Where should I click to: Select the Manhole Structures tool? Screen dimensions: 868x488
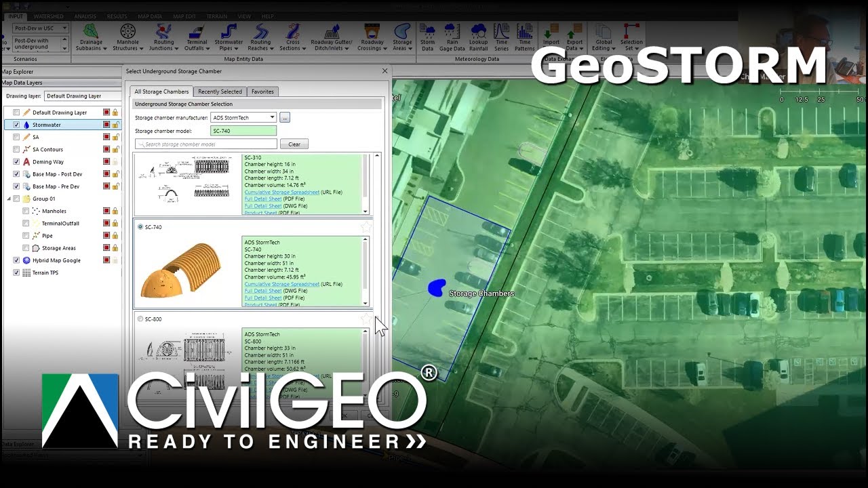click(x=127, y=37)
